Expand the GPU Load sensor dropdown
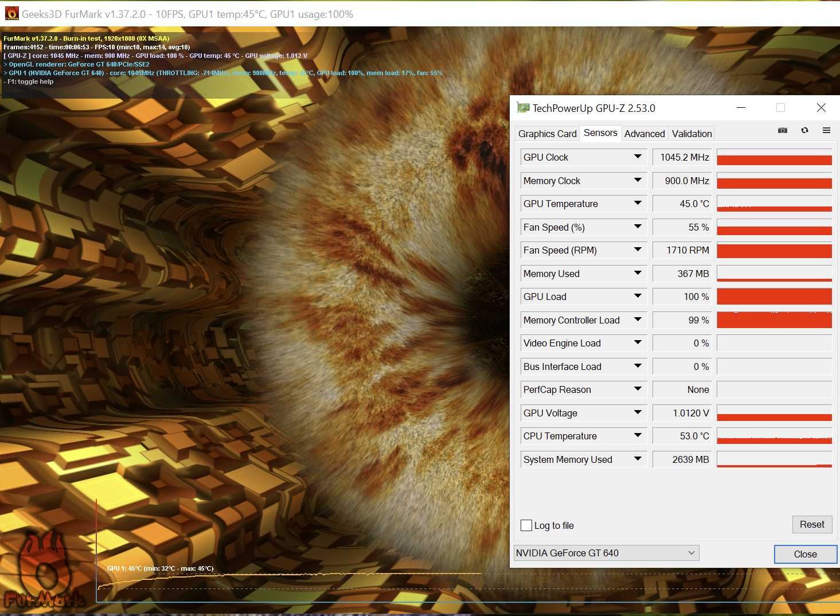Viewport: 840px width, 616px height. click(638, 296)
